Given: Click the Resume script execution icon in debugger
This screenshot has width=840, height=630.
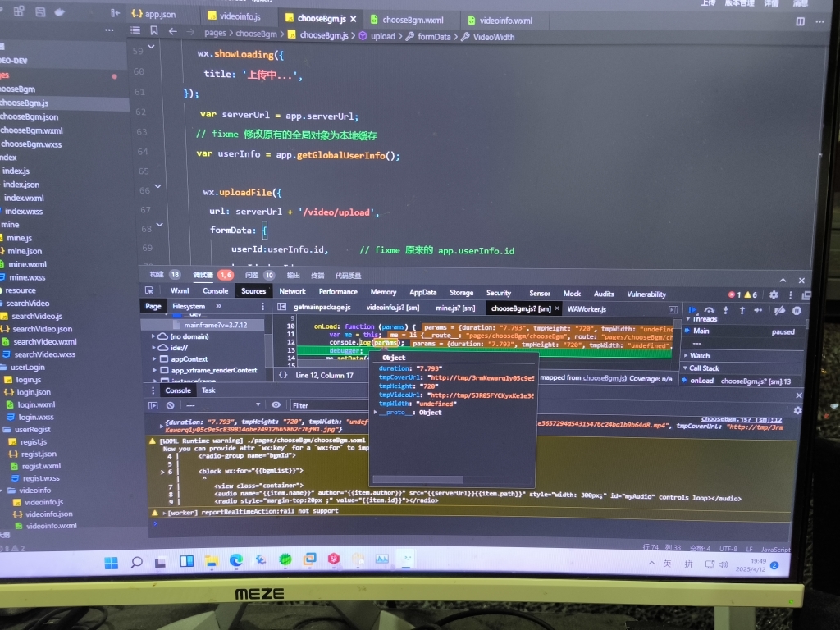Looking at the screenshot, I should point(692,309).
